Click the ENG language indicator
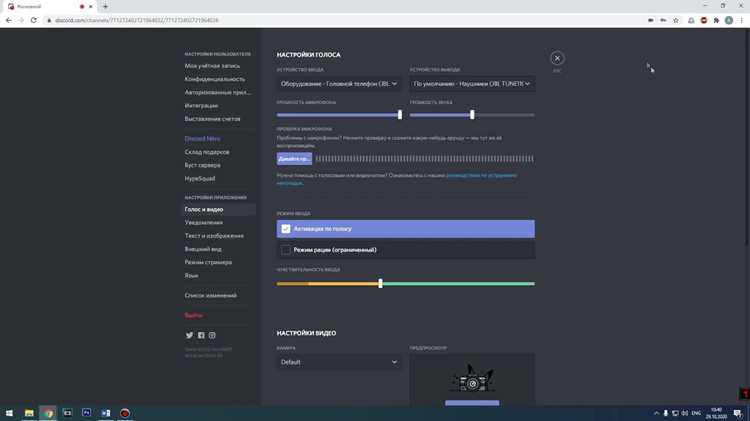Image resolution: width=750 pixels, height=421 pixels. (696, 413)
